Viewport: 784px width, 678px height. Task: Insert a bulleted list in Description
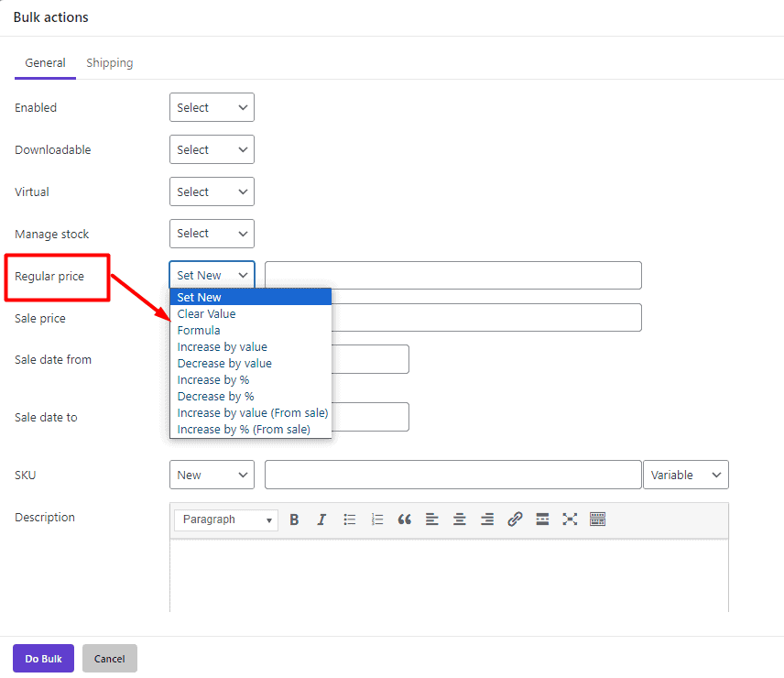(x=349, y=519)
